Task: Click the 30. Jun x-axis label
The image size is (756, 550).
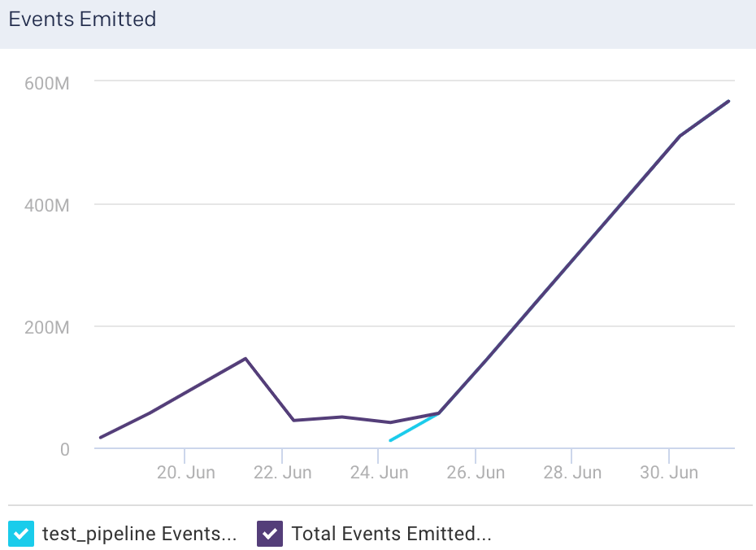Action: click(x=669, y=473)
